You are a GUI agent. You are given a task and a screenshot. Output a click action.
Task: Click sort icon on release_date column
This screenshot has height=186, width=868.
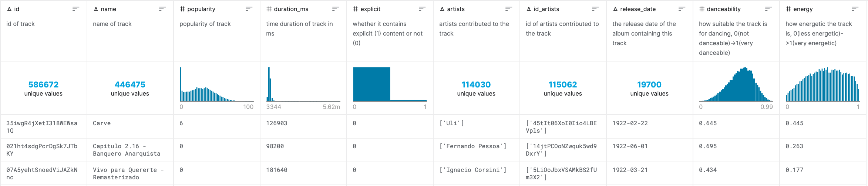coord(682,9)
